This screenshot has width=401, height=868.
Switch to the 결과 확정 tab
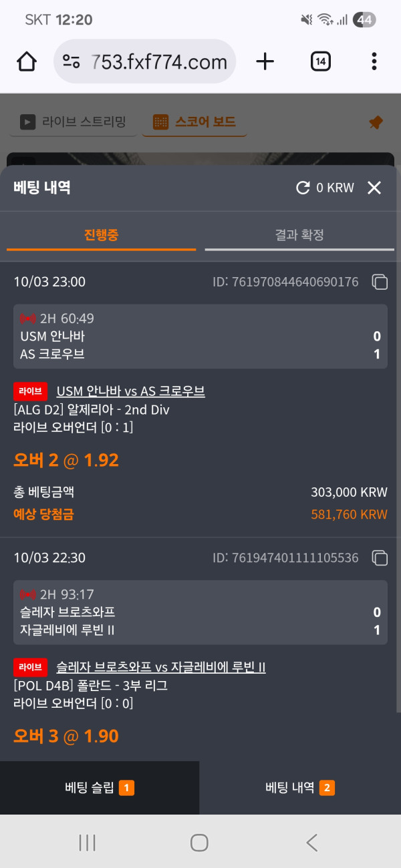(x=299, y=235)
